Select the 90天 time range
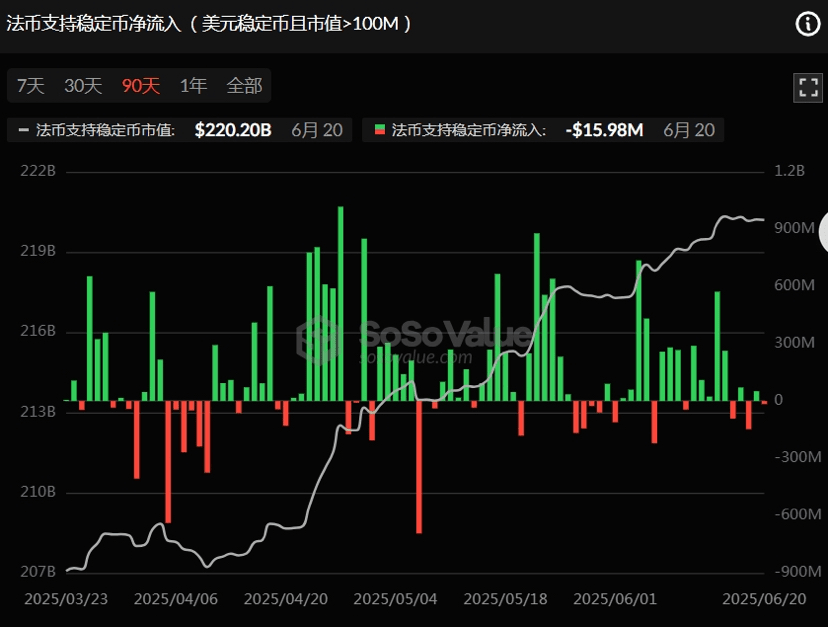828x627 pixels. click(x=140, y=86)
